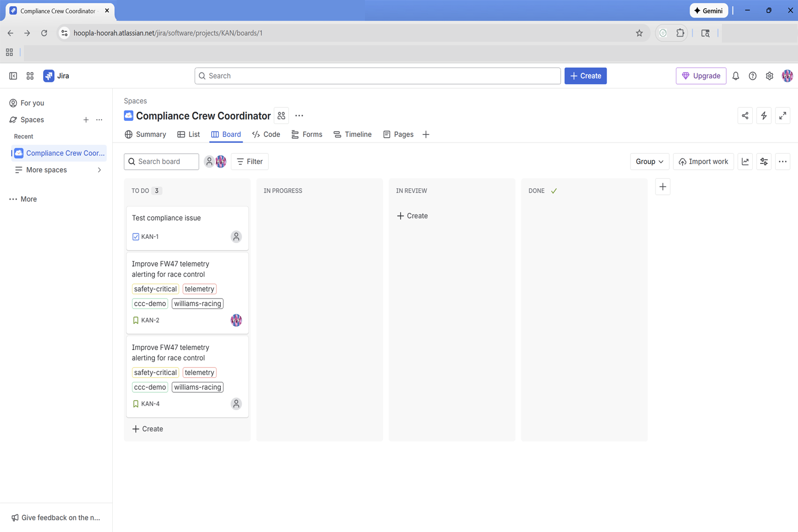Viewport: 798px width, 532px height.
Task: Click the assignee avatar on KAN-2 card
Action: coord(236,320)
